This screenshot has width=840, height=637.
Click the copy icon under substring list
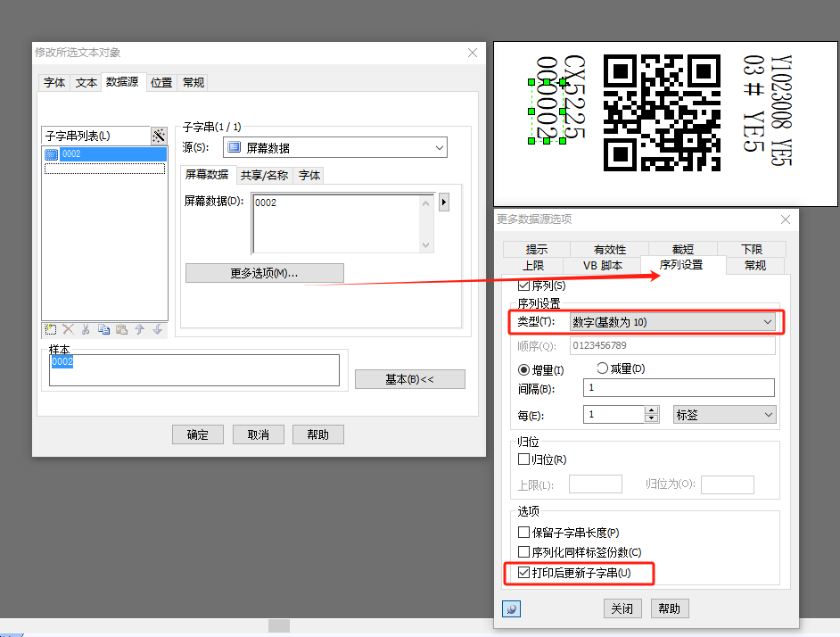(103, 329)
